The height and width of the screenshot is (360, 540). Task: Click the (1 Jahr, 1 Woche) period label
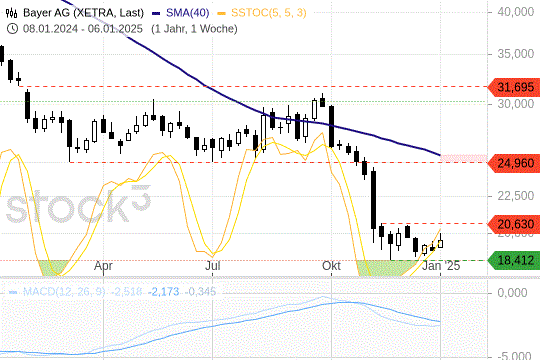(x=194, y=29)
